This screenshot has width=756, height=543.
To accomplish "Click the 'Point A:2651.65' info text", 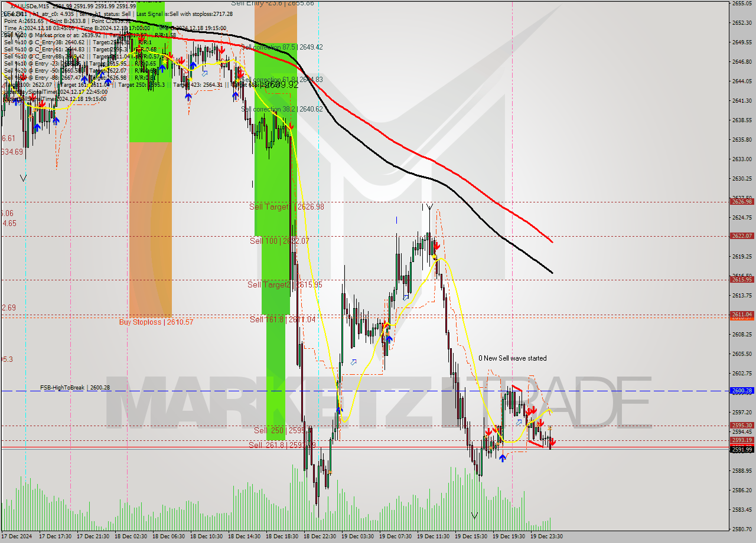I will tap(24, 21).
